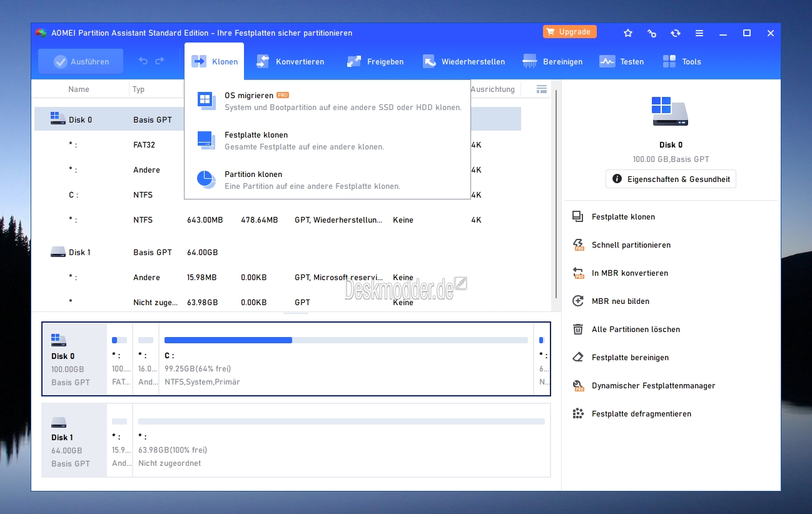Click the Schnell partitionieren icon
Image resolution: width=812 pixels, height=514 pixels.
click(578, 244)
